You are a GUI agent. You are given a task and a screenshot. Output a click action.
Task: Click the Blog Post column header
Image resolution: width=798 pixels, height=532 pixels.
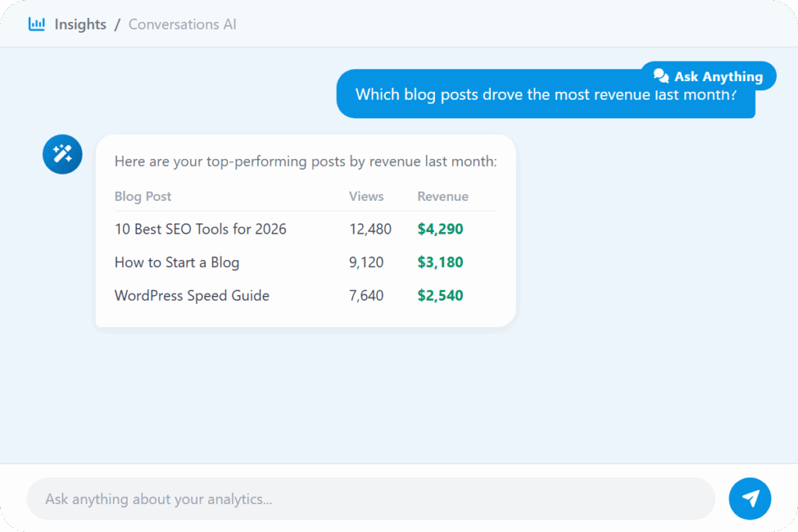tap(143, 196)
